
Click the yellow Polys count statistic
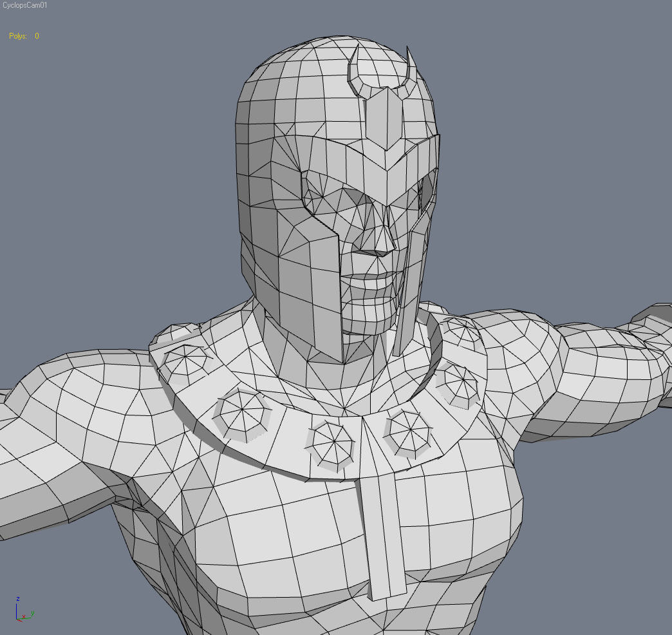[18, 36]
